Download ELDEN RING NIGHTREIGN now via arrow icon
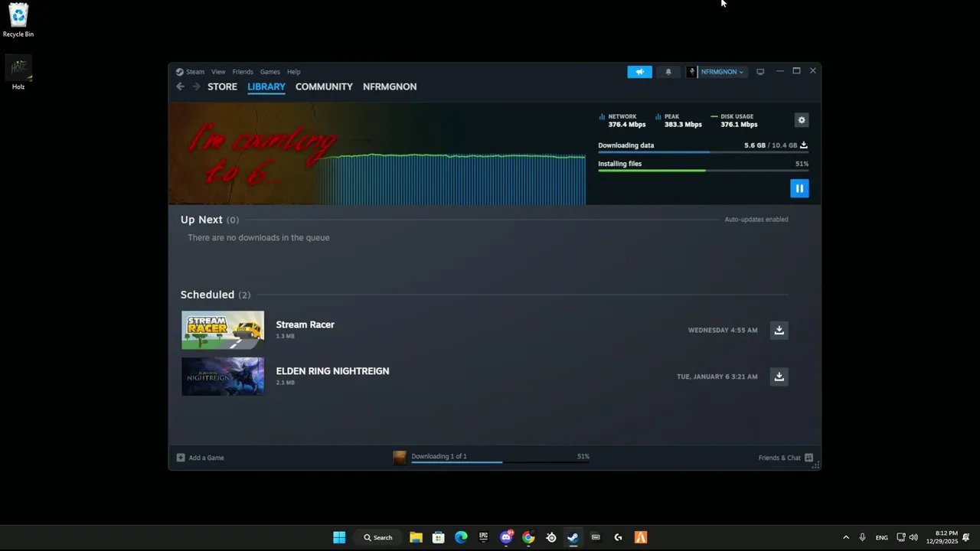 point(779,377)
